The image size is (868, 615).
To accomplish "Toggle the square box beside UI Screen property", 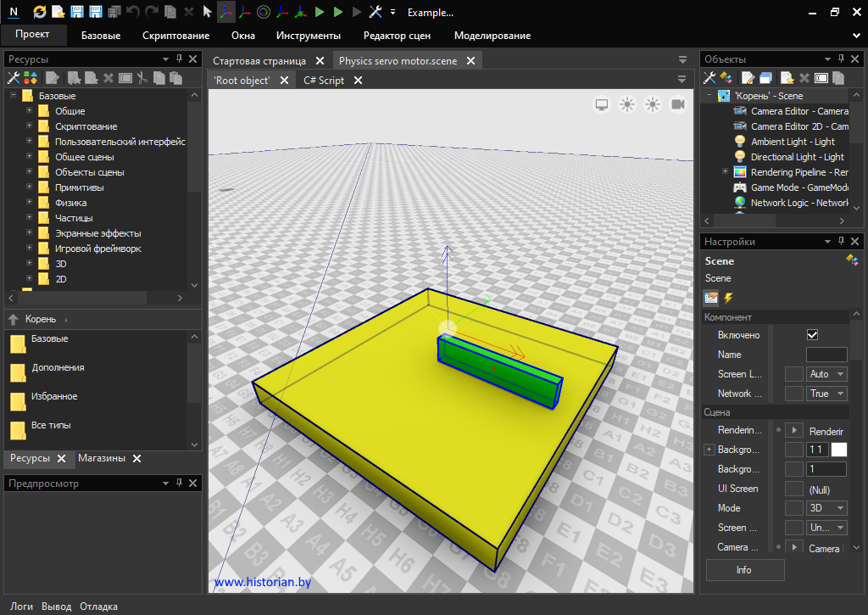I will 793,489.
